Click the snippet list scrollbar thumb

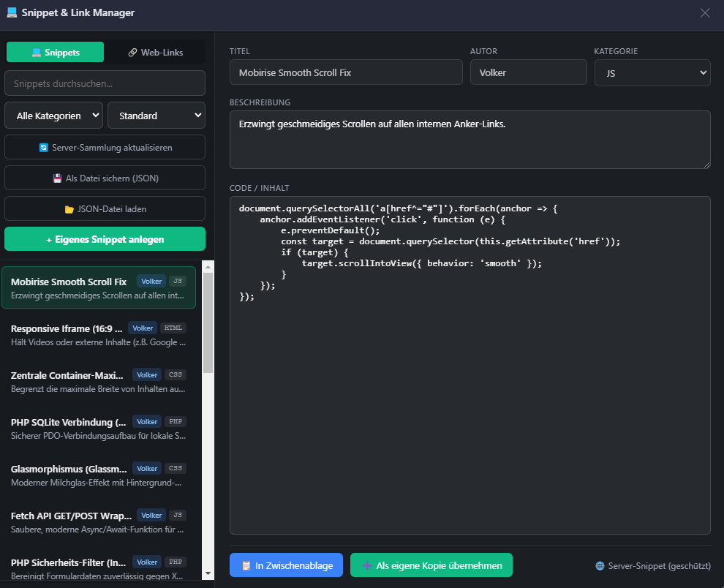[x=208, y=323]
